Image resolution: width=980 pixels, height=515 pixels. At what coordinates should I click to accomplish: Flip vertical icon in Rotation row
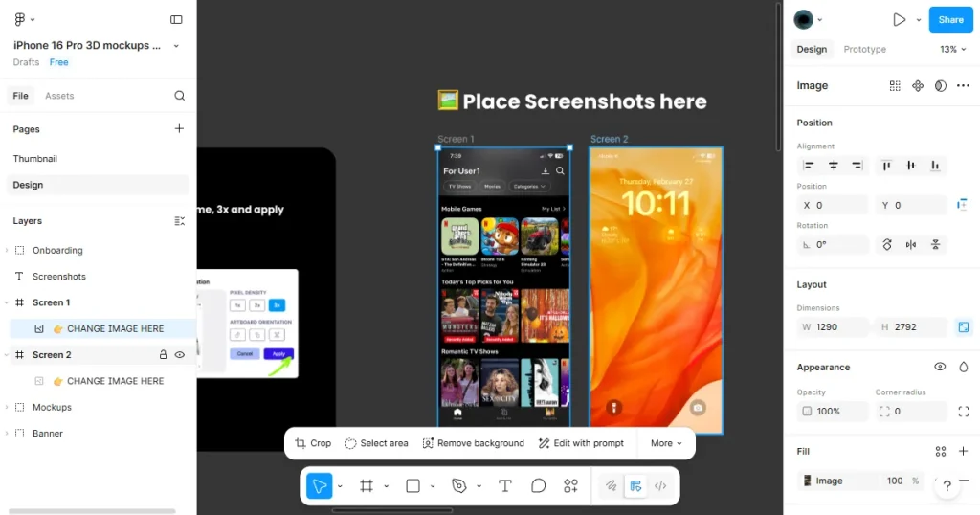click(935, 244)
